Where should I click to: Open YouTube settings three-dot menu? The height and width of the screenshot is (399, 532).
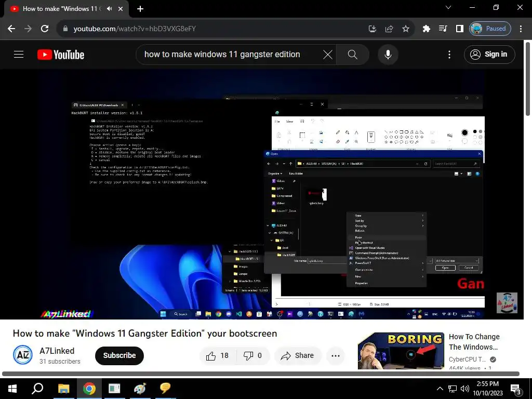click(449, 54)
